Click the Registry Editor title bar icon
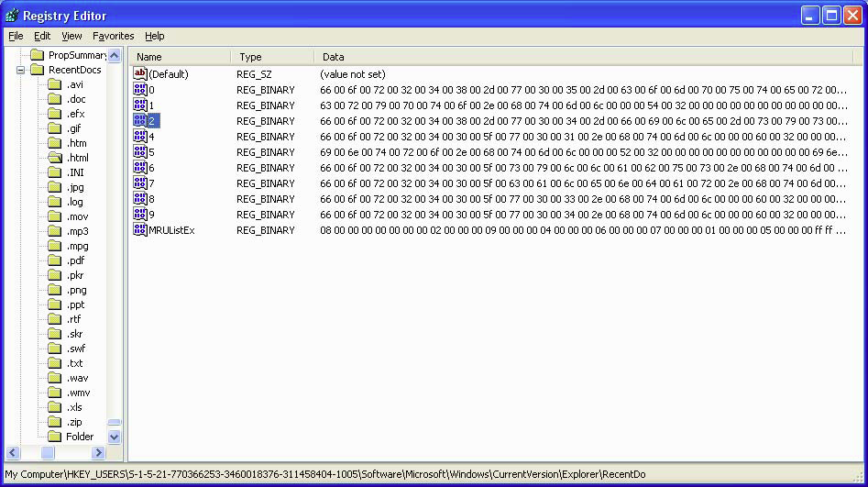 click(x=12, y=16)
